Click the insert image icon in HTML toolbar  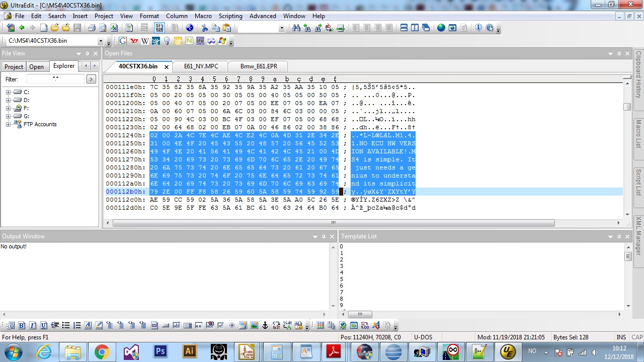tap(254, 325)
